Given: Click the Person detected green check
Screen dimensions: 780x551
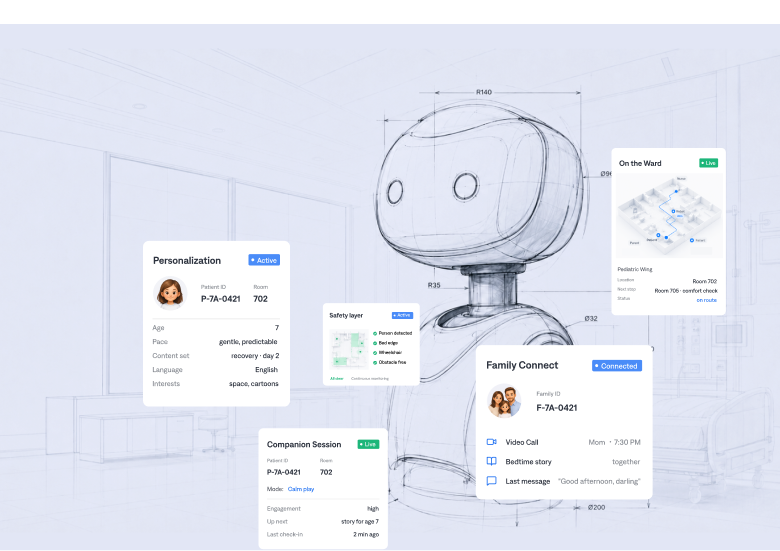Looking at the screenshot, I should click(x=375, y=333).
